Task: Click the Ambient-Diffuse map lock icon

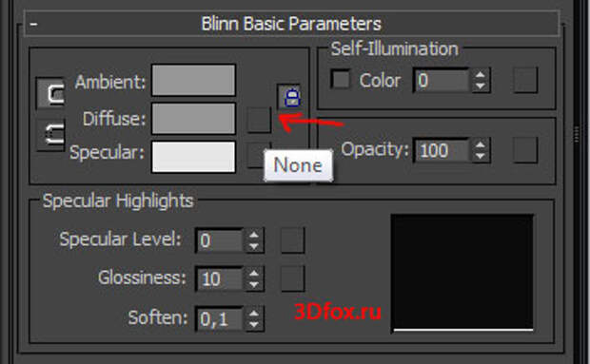Action: pos(289,97)
